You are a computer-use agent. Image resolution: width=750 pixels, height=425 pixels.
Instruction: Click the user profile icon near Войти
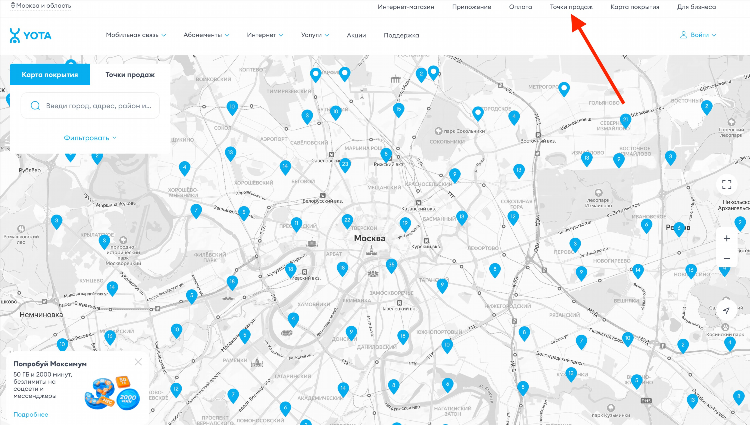pos(683,35)
